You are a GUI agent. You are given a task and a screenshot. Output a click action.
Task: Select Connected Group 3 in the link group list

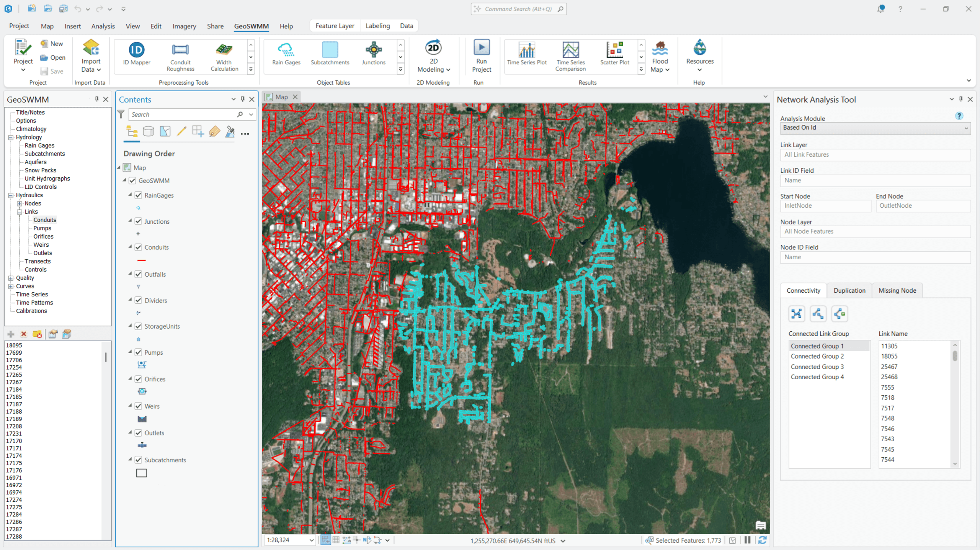(817, 367)
